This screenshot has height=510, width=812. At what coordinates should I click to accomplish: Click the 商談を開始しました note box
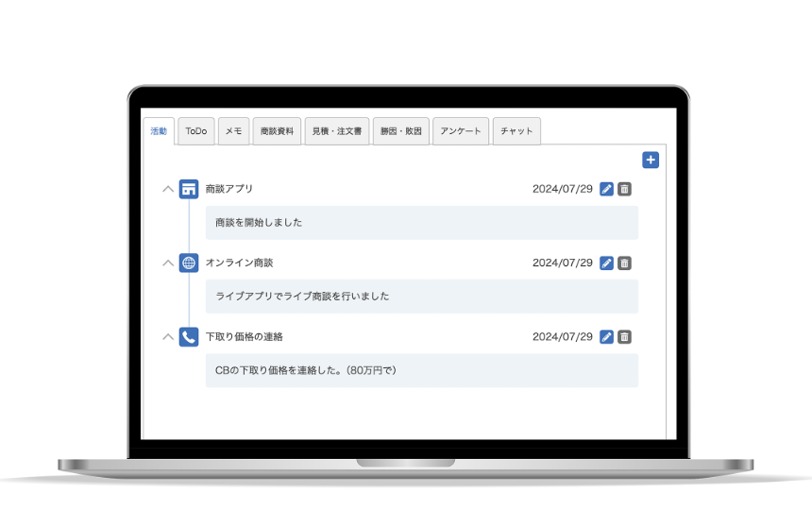[x=421, y=223]
